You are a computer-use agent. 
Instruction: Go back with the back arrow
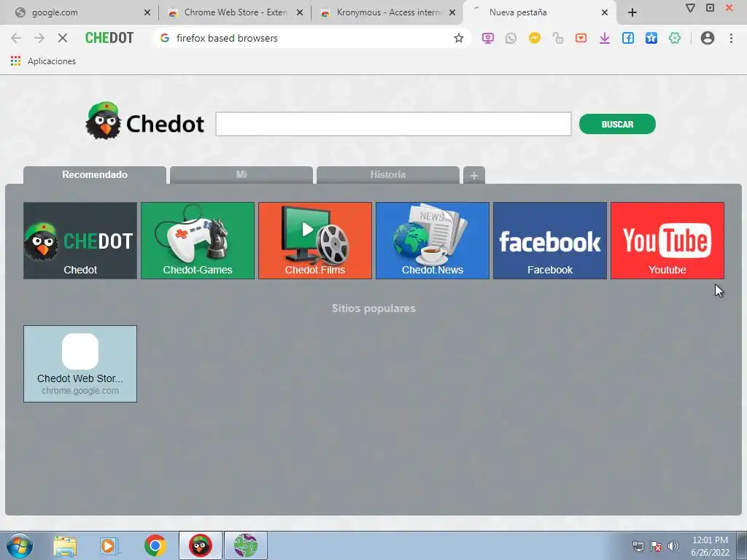pyautogui.click(x=16, y=38)
